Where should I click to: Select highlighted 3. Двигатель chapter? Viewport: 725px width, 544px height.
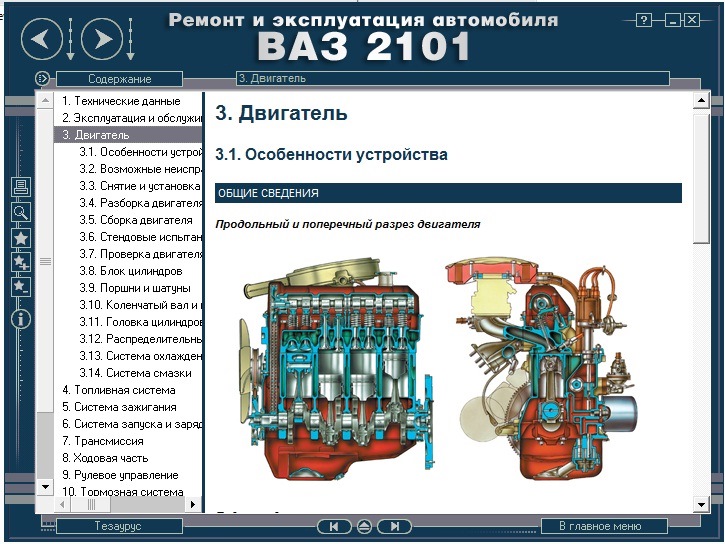[129, 135]
